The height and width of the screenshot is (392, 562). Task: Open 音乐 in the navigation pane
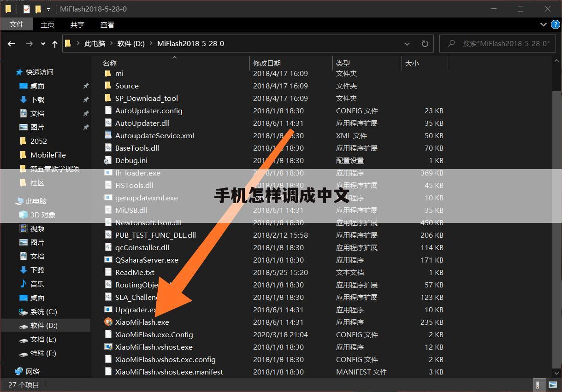(x=37, y=284)
